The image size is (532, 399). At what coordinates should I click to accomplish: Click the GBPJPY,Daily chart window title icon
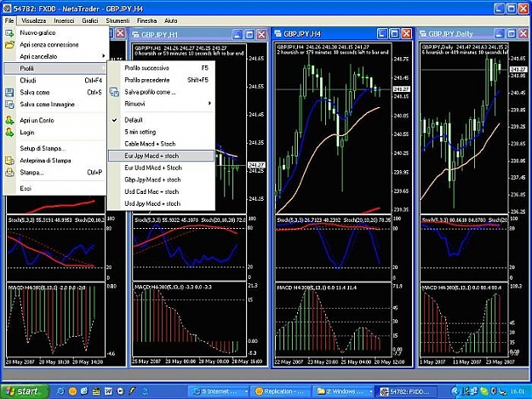(423, 34)
